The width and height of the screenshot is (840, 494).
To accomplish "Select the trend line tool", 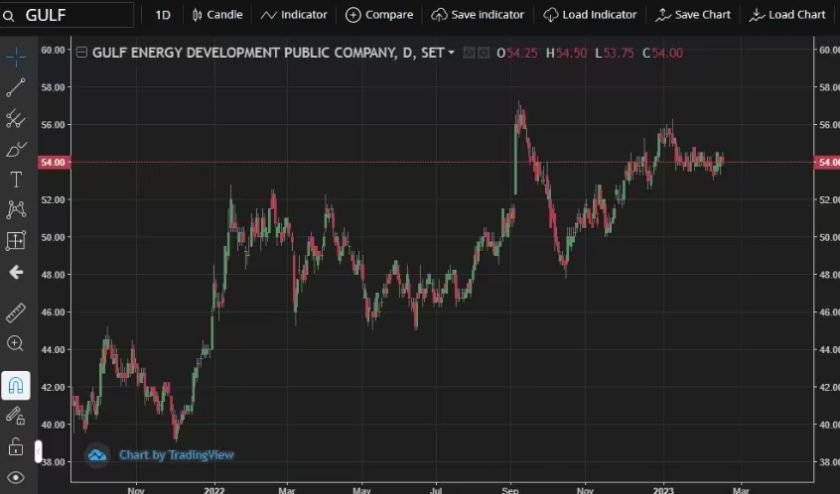I will (16, 87).
